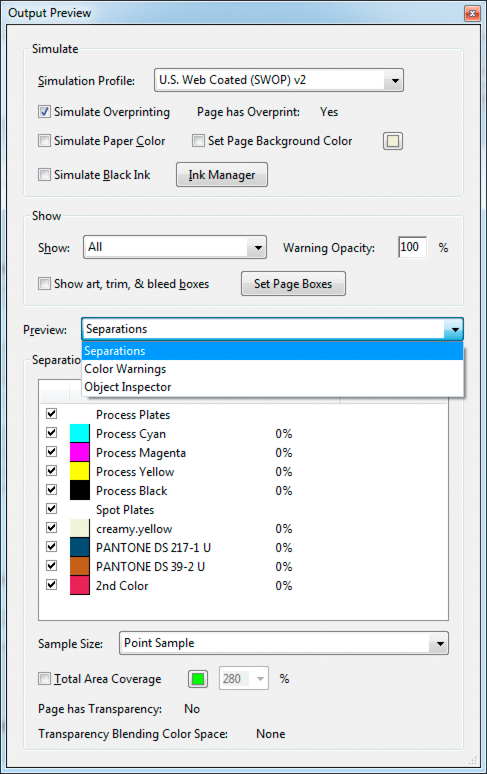Open the Ink Manager

pyautogui.click(x=222, y=175)
